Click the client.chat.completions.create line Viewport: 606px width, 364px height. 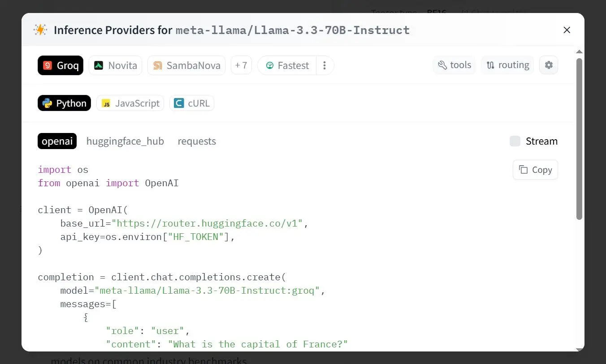tap(162, 277)
